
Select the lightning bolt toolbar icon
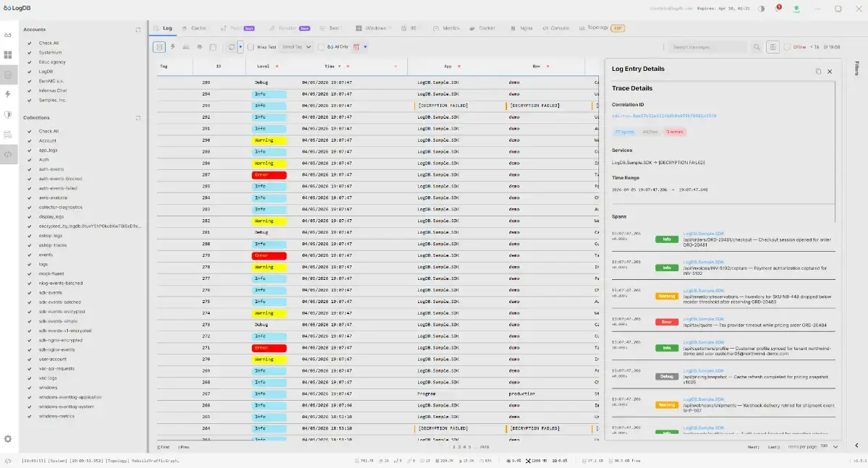pos(173,47)
